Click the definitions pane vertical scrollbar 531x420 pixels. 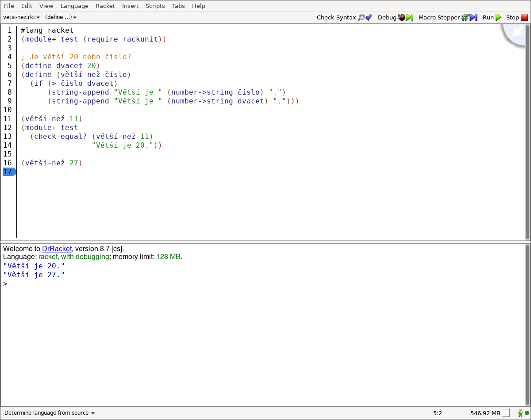click(527, 133)
